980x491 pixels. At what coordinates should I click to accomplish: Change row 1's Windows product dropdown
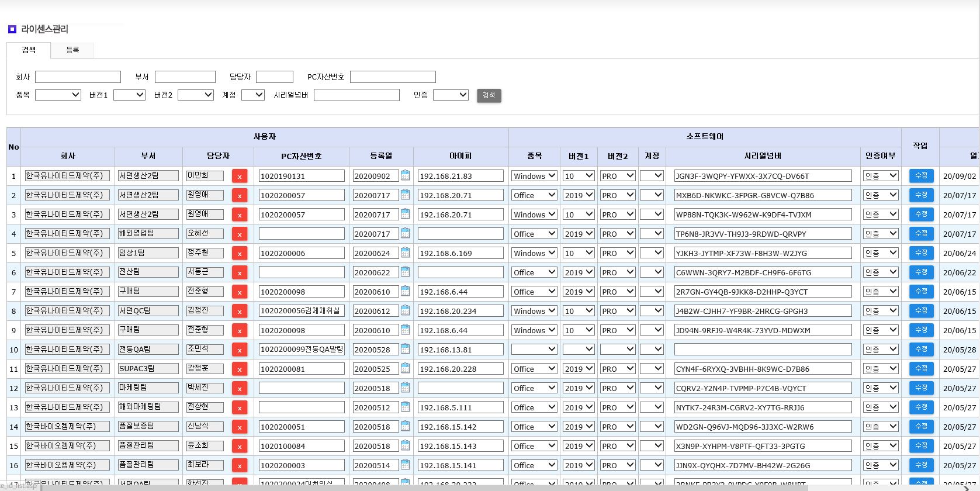[534, 175]
